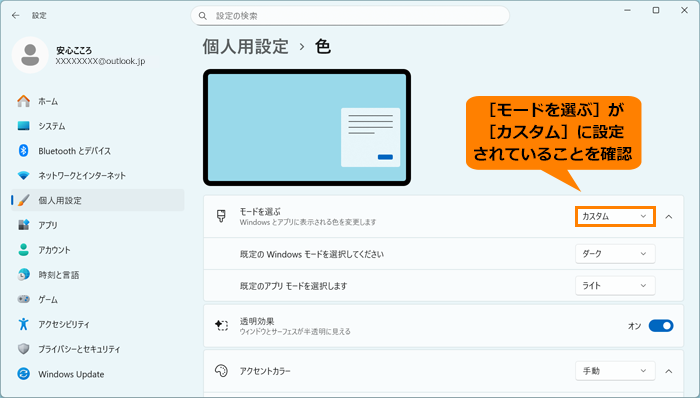Open アプリ settings category
The width and height of the screenshot is (700, 398).
tap(98, 225)
